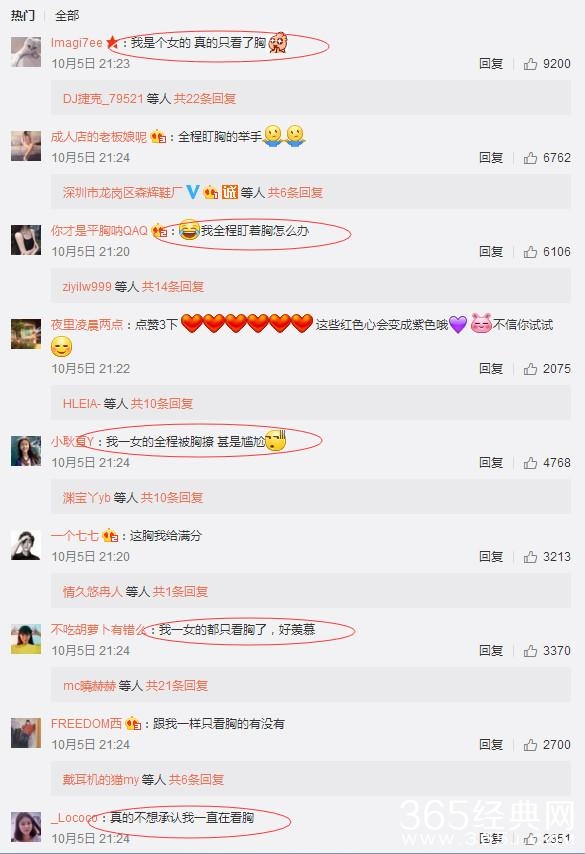Click thumbs-up on the 6762-likes comment

[x=530, y=158]
